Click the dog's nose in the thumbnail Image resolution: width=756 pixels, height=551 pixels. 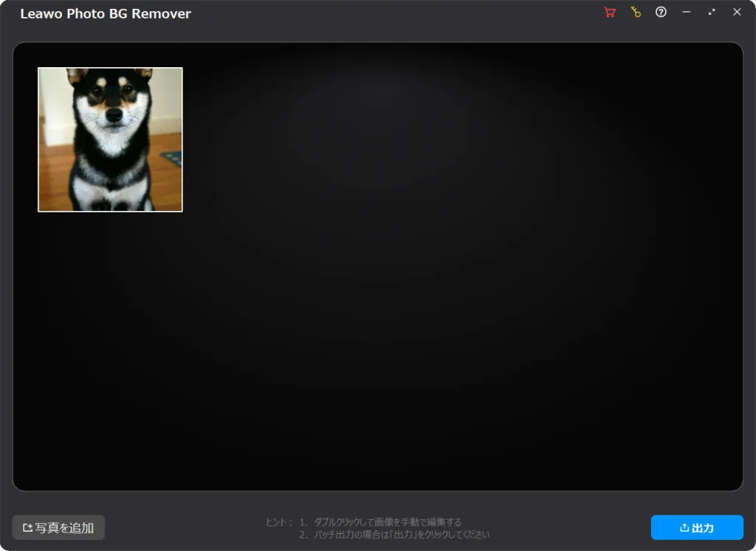[x=113, y=116]
